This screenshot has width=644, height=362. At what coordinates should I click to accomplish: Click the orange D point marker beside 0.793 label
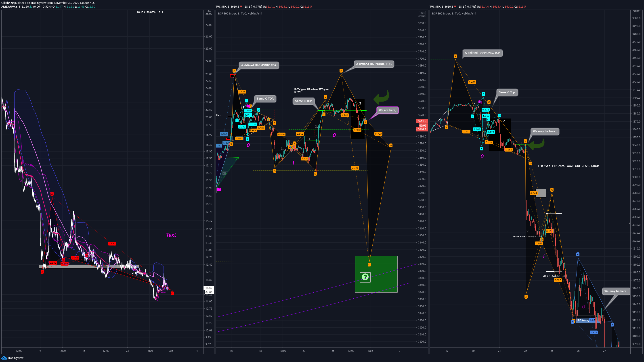(x=391, y=145)
